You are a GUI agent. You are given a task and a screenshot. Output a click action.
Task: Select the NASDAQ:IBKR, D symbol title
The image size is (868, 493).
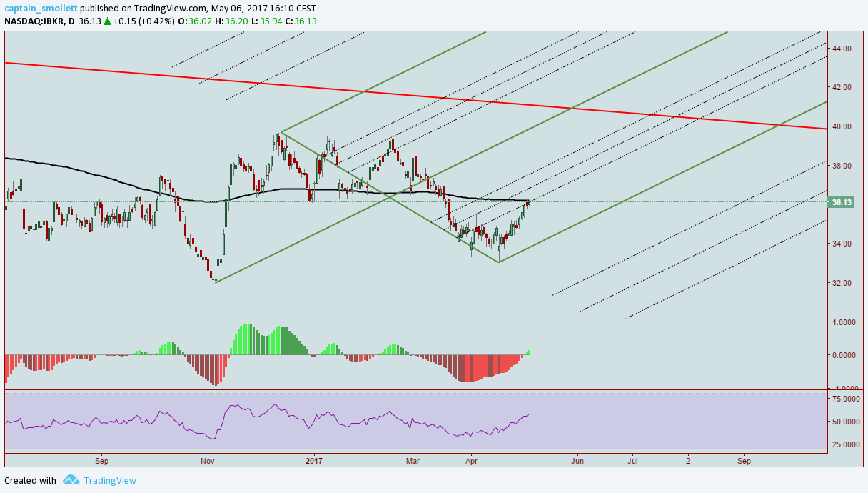(x=39, y=21)
